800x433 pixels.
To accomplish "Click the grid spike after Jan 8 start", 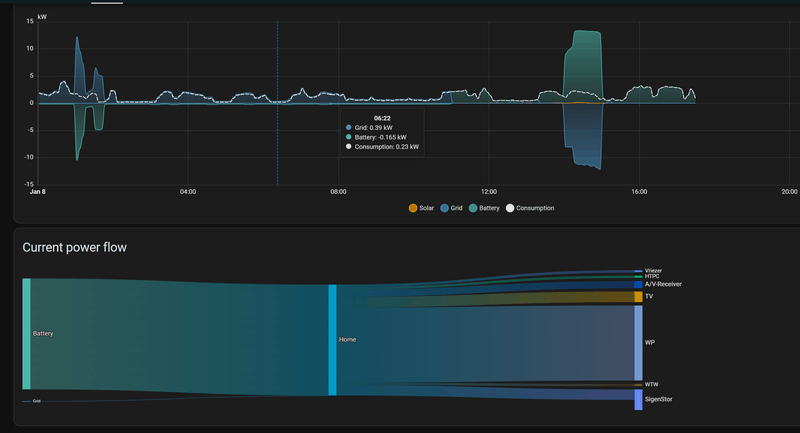I will (x=78, y=66).
